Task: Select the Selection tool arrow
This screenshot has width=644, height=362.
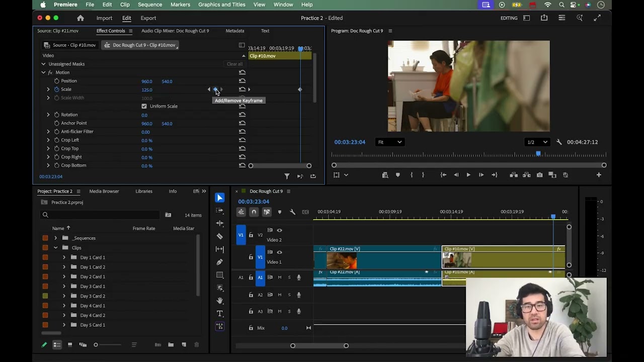Action: [219, 198]
